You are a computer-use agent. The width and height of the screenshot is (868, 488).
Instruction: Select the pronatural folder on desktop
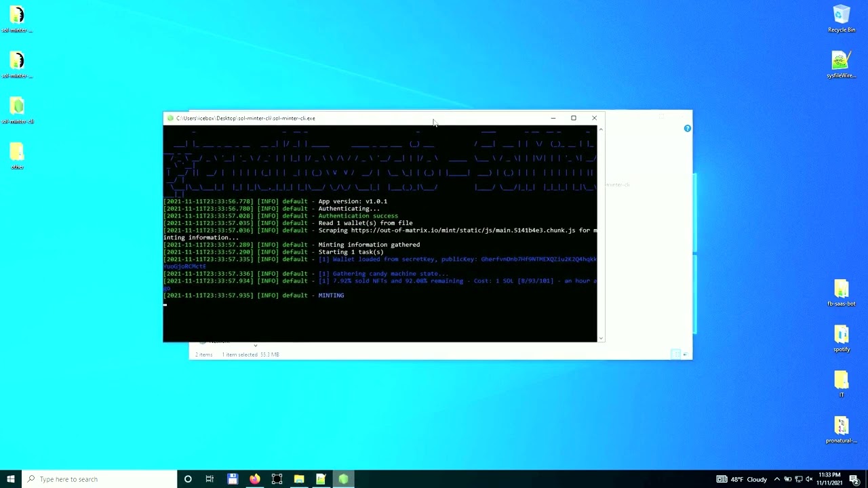coord(841,430)
